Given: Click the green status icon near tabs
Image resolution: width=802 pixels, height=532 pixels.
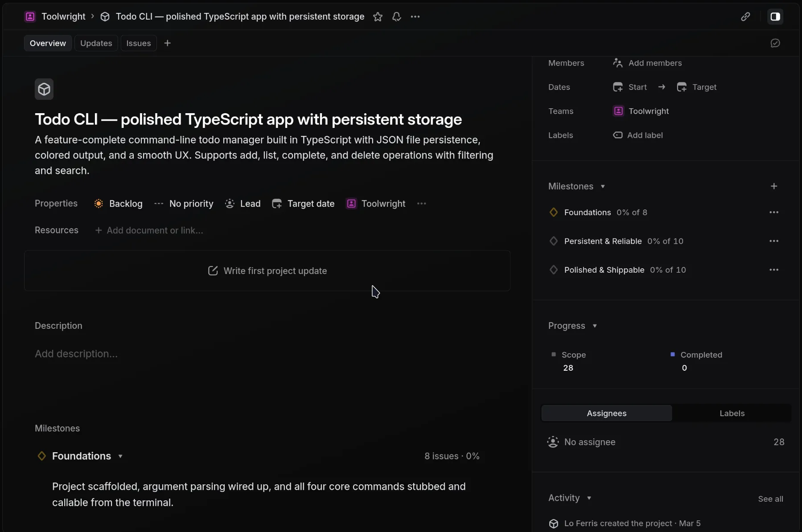Looking at the screenshot, I should point(776,43).
